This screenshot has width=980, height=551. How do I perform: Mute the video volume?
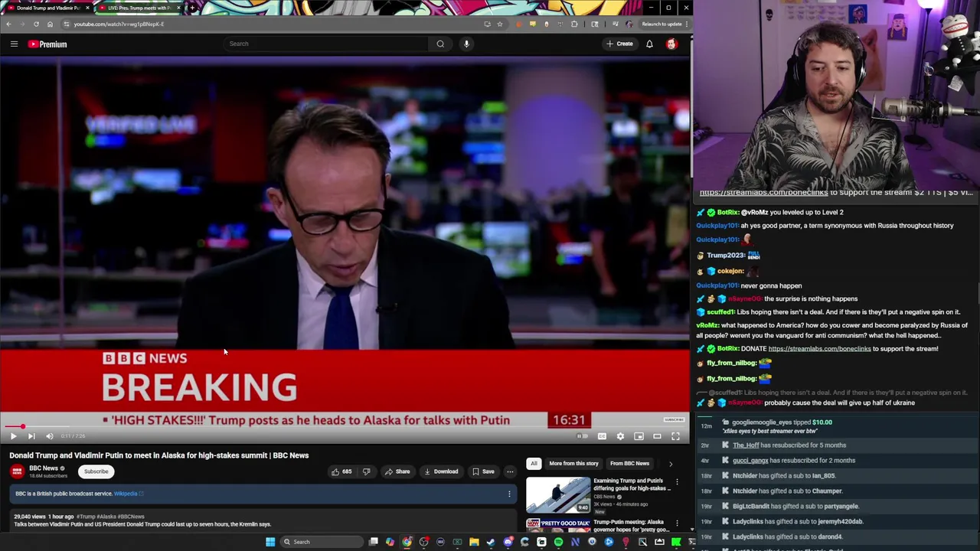click(x=50, y=436)
